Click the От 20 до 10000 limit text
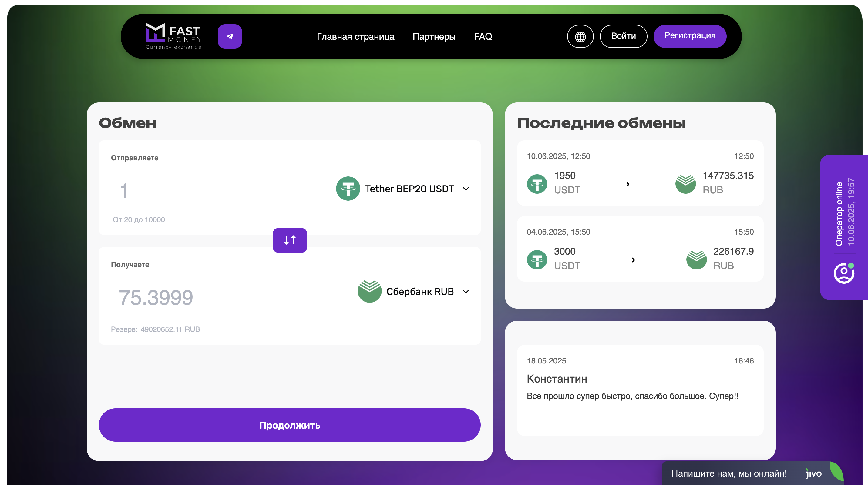The image size is (868, 485). [139, 219]
